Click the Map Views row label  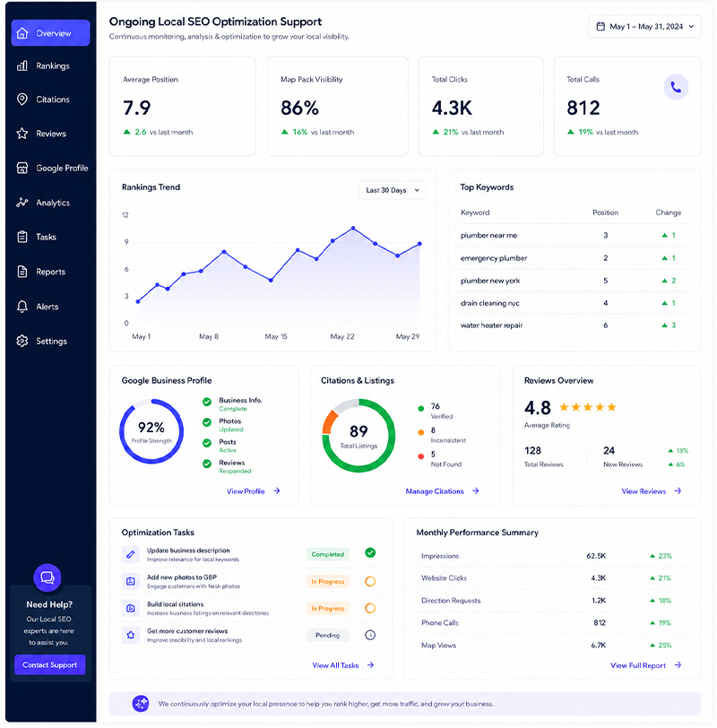(438, 646)
